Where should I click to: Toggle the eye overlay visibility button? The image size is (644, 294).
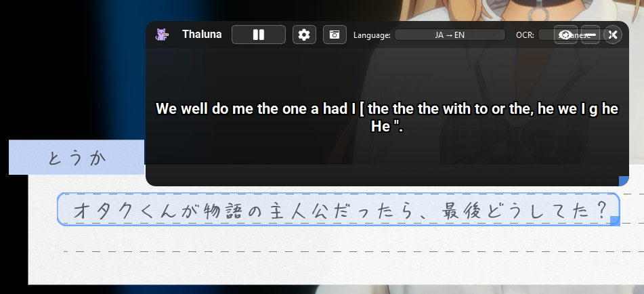[566, 35]
